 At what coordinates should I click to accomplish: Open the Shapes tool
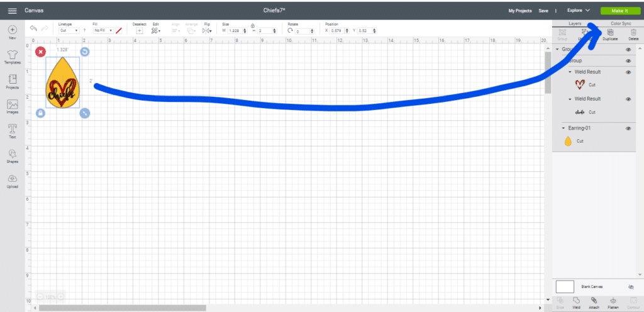[x=12, y=155]
